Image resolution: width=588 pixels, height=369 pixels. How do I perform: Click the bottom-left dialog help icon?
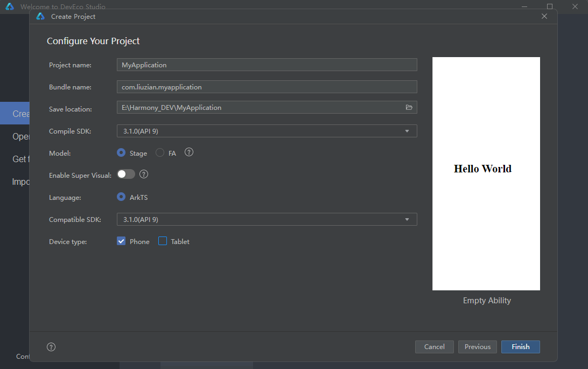(x=51, y=347)
